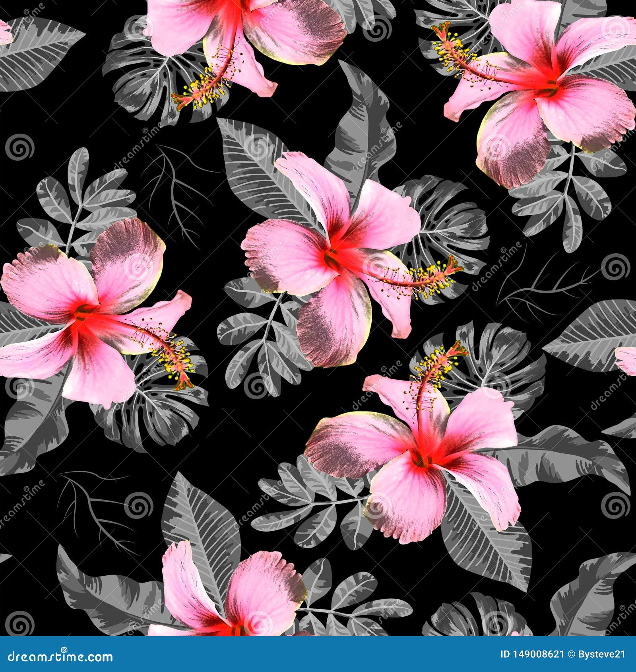
Task: Click the image ID 149008621 text
Action: point(533,654)
